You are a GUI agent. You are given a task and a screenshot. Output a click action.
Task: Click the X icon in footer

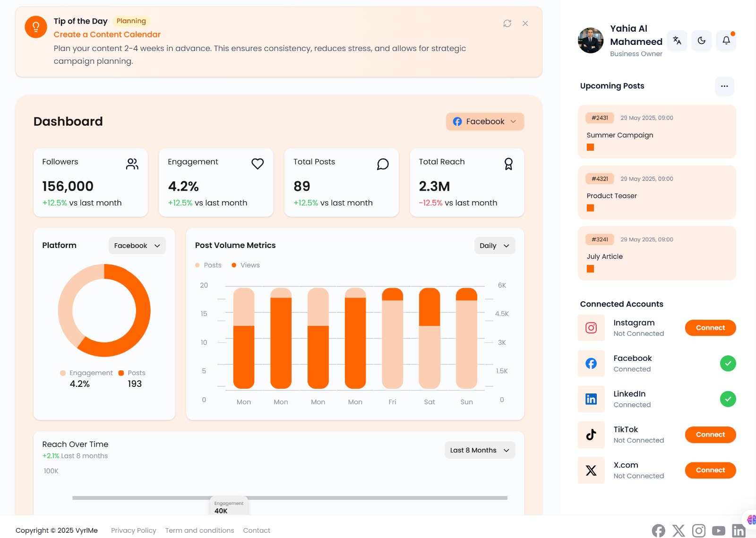pyautogui.click(x=679, y=531)
